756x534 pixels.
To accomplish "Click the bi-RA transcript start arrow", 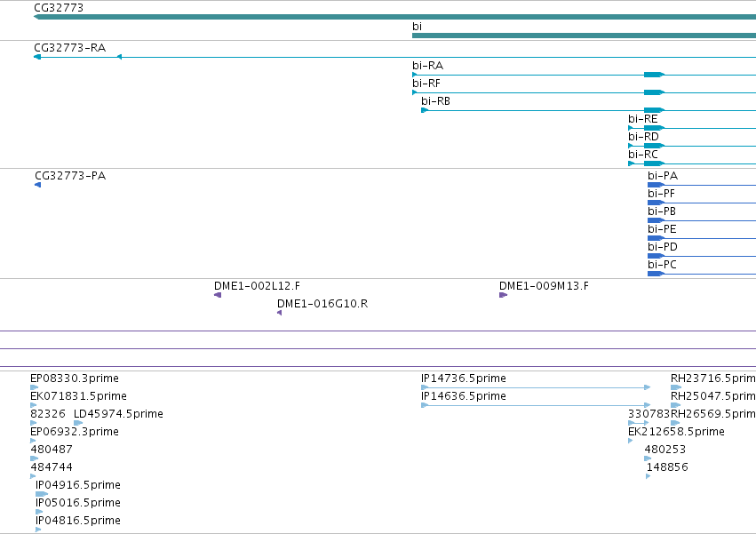I will [x=415, y=75].
